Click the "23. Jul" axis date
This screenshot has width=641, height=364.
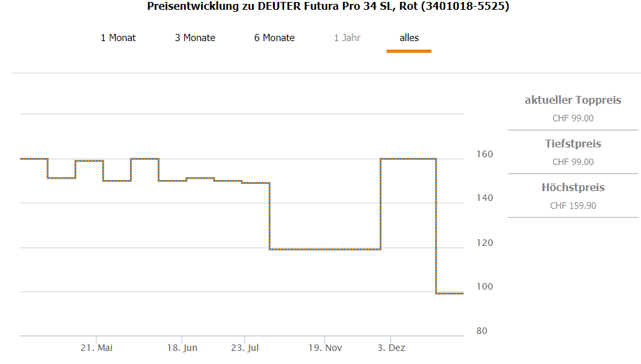[244, 348]
